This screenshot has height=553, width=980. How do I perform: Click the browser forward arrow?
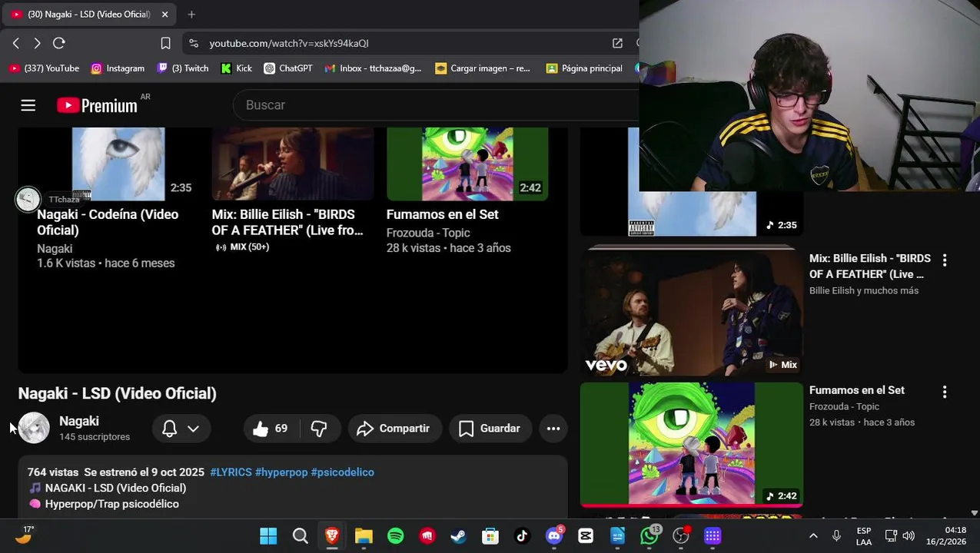(37, 43)
